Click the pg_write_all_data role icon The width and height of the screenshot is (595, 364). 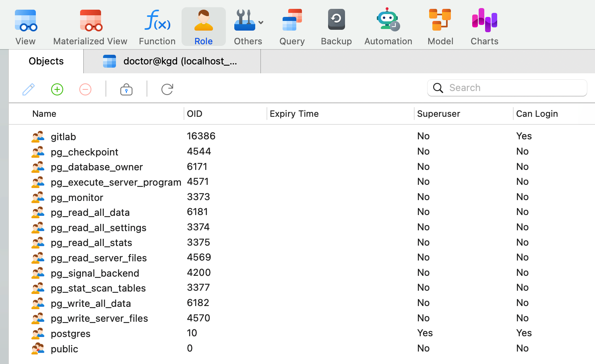click(x=38, y=303)
